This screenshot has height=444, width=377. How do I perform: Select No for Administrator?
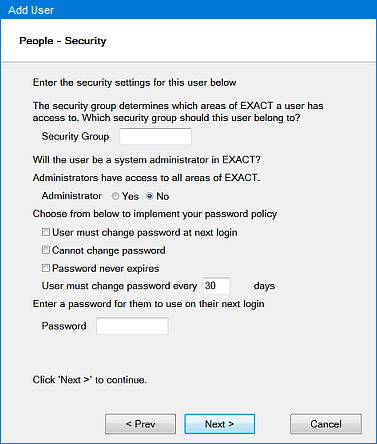tap(150, 196)
